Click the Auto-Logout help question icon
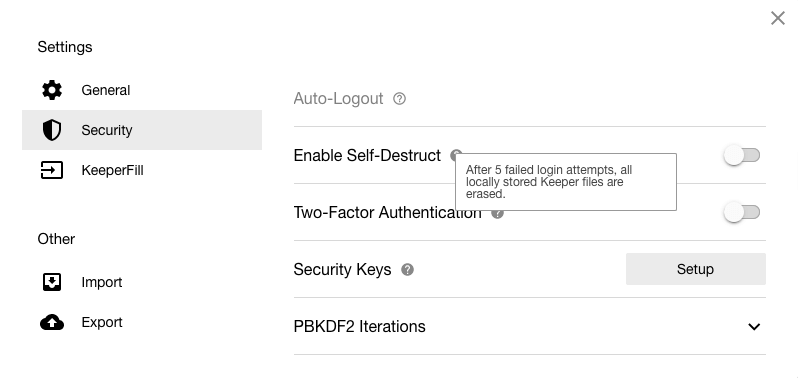Image resolution: width=798 pixels, height=378 pixels. pos(400,99)
